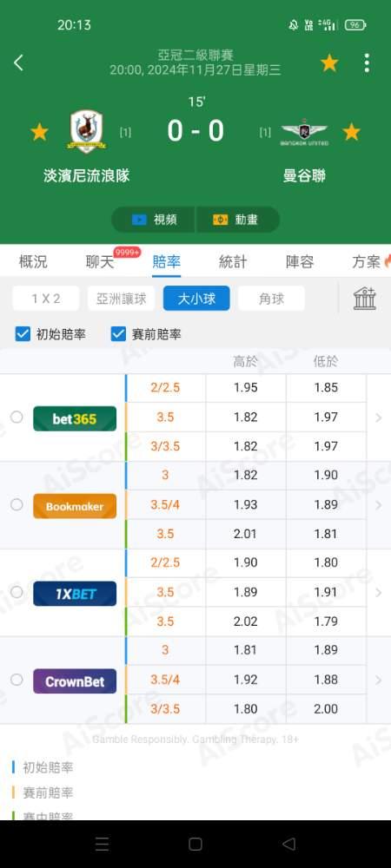Tap the 淡濱尼流浪隊 team crest

(87, 132)
